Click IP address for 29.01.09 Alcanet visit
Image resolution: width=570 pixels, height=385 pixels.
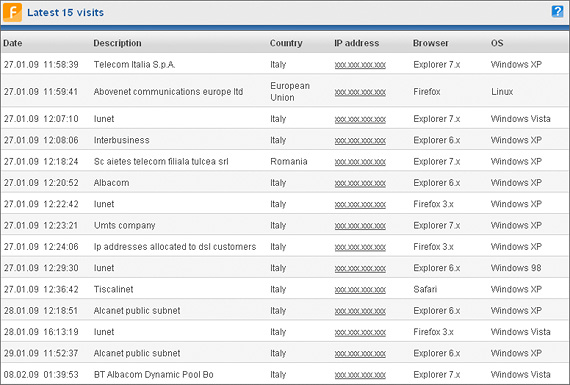pyautogui.click(x=360, y=354)
